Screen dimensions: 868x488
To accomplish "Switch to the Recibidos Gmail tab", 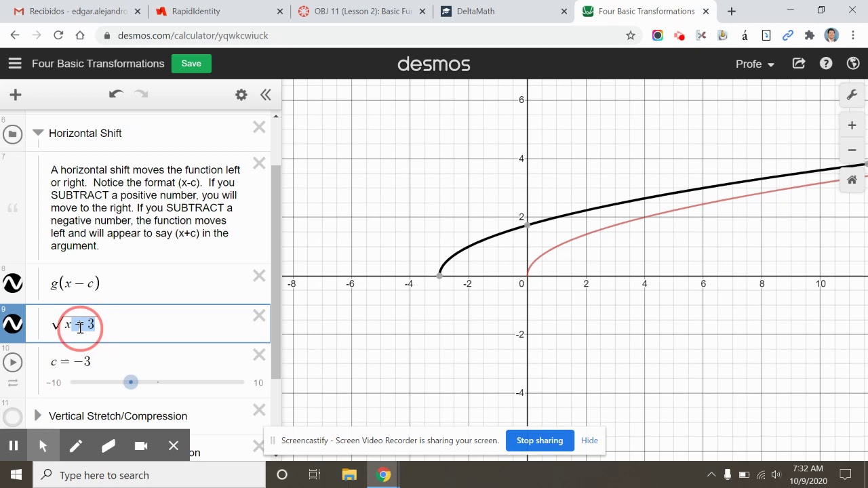I will (x=77, y=11).
